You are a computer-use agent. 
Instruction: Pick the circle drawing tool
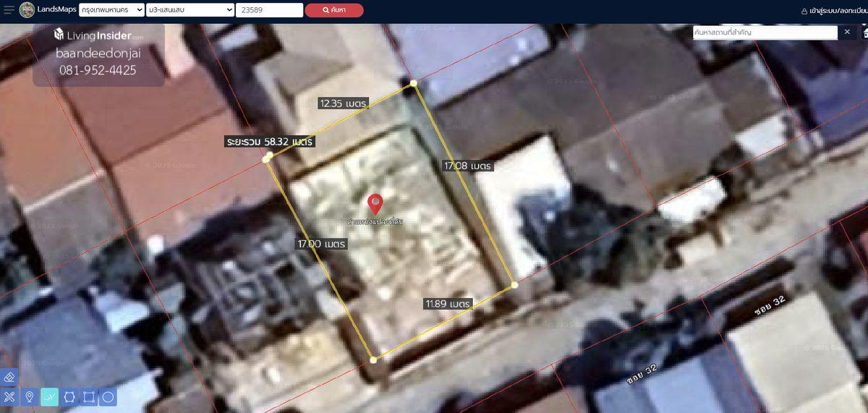(x=109, y=396)
